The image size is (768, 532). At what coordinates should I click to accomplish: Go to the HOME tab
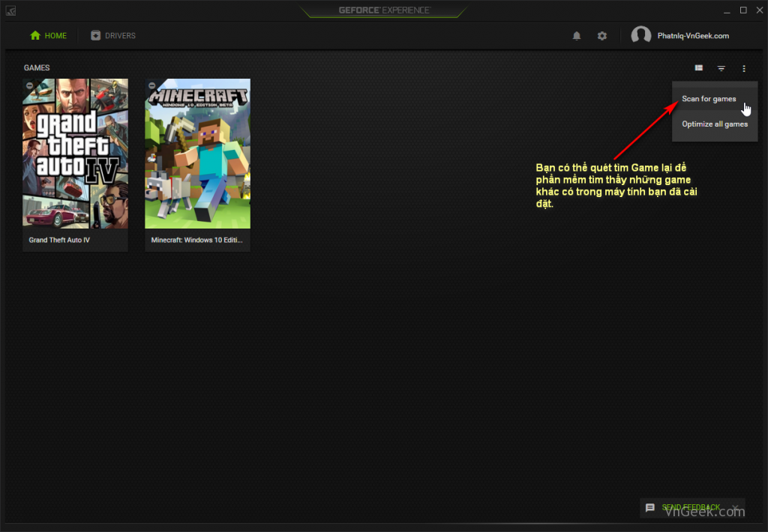tap(49, 36)
